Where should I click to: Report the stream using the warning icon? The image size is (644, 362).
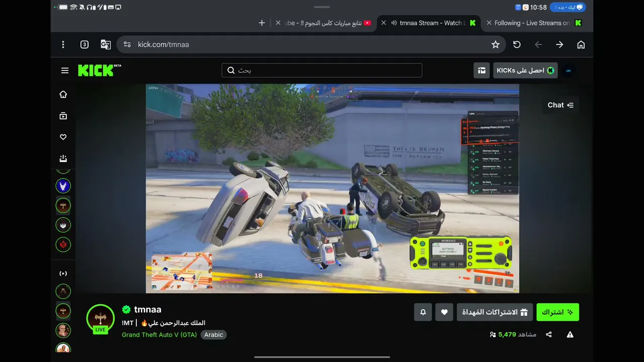pos(570,334)
